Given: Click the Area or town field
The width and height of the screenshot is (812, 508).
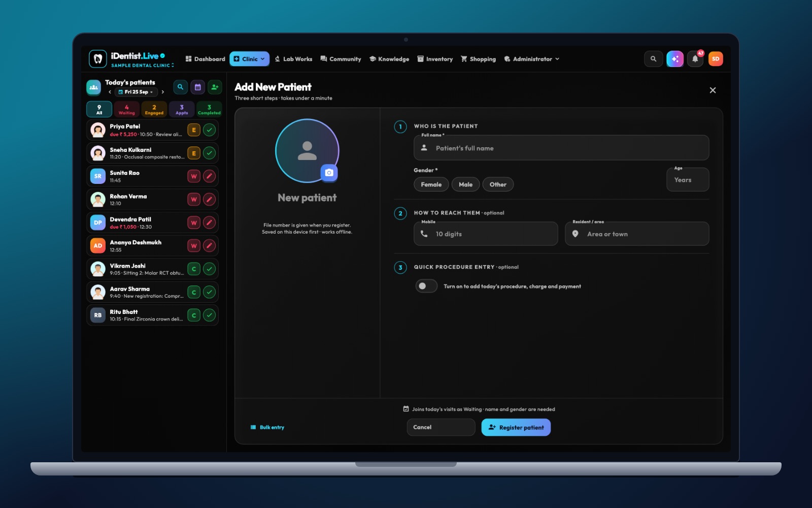Looking at the screenshot, I should click(637, 234).
